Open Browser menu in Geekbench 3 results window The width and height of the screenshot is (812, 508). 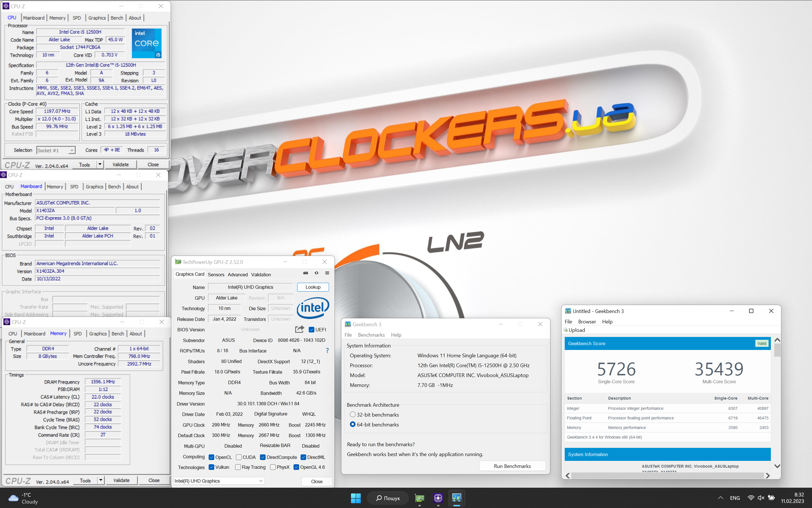(x=587, y=321)
